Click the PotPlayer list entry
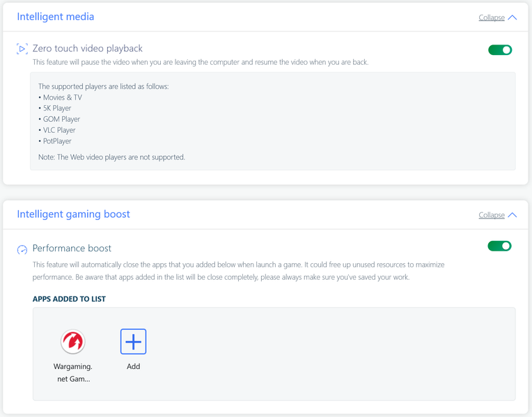The image size is (532, 417). tap(57, 141)
